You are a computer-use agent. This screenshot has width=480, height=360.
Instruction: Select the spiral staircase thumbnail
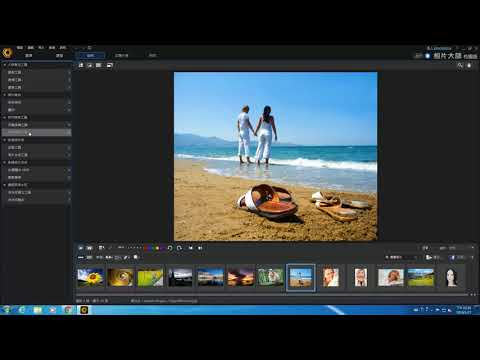click(120, 278)
